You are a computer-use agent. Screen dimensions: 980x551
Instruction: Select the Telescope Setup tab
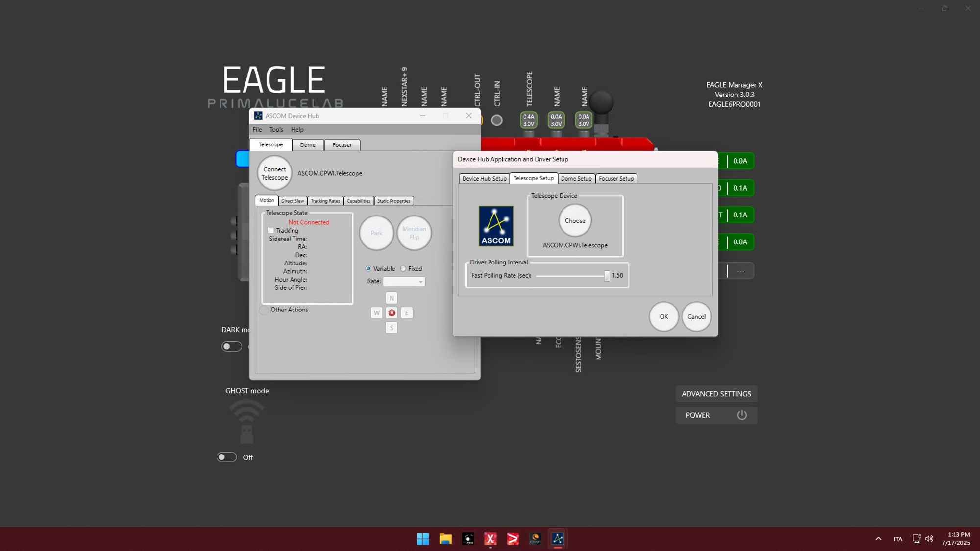[x=534, y=178]
